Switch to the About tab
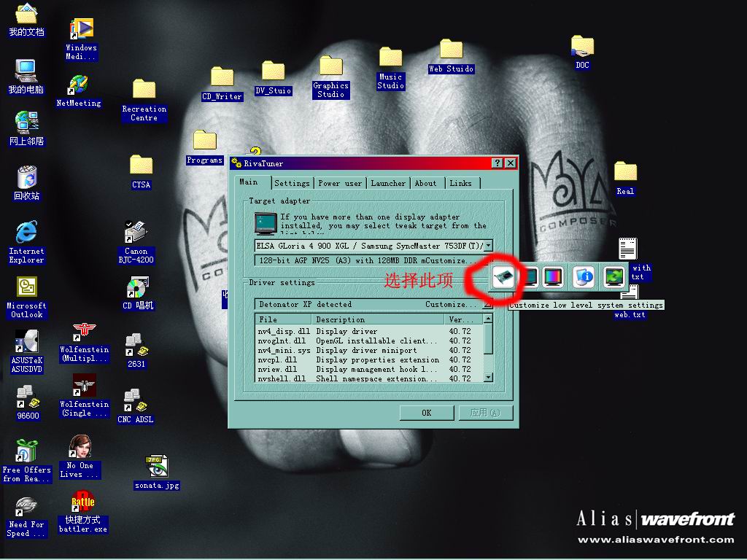Image resolution: width=747 pixels, height=560 pixels. point(425,183)
